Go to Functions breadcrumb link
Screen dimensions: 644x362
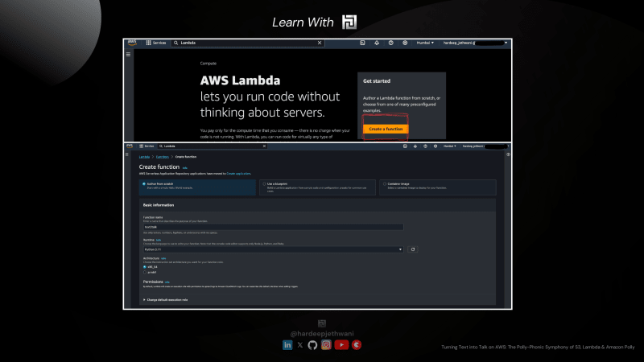tap(163, 157)
